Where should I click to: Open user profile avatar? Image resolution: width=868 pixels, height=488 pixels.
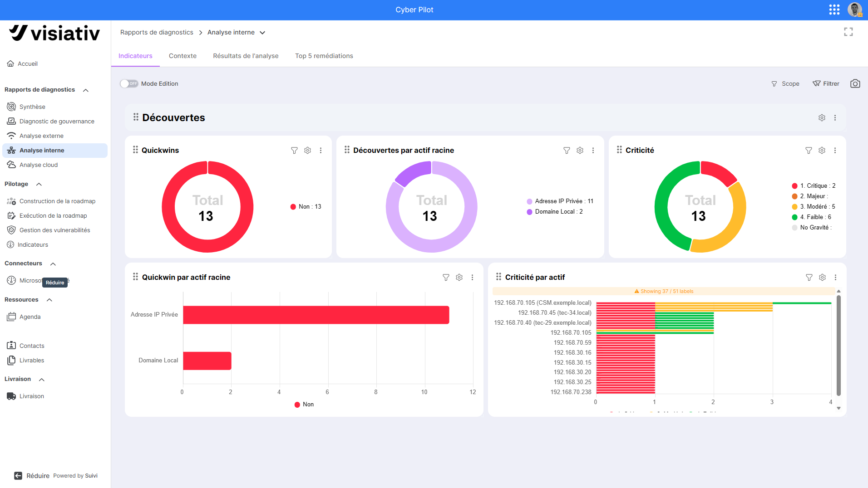pos(855,10)
